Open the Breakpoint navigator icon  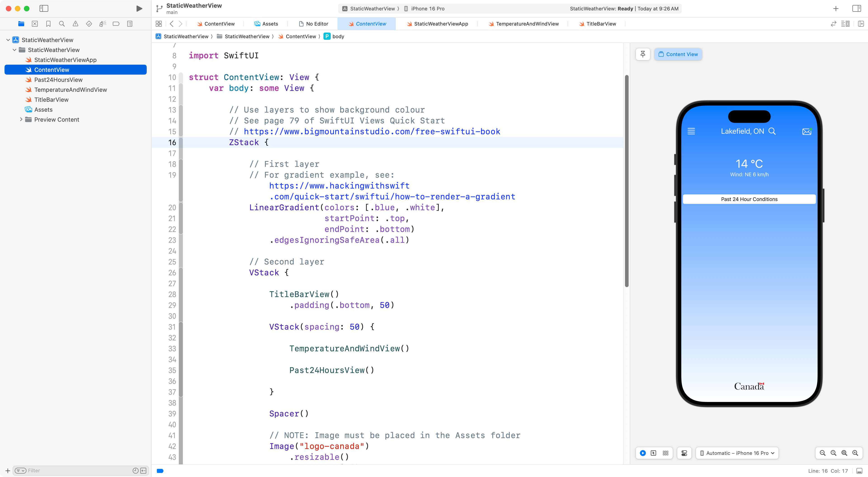coord(116,24)
